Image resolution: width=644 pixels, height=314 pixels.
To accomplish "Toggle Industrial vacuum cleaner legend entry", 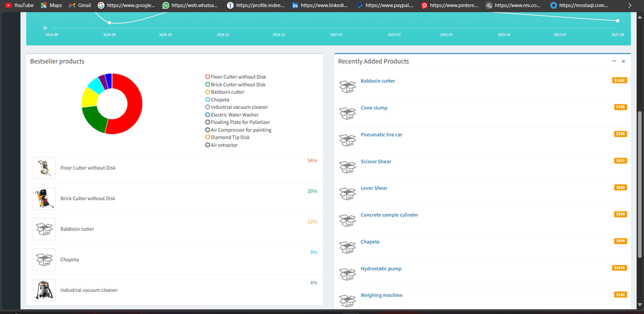I will click(236, 107).
